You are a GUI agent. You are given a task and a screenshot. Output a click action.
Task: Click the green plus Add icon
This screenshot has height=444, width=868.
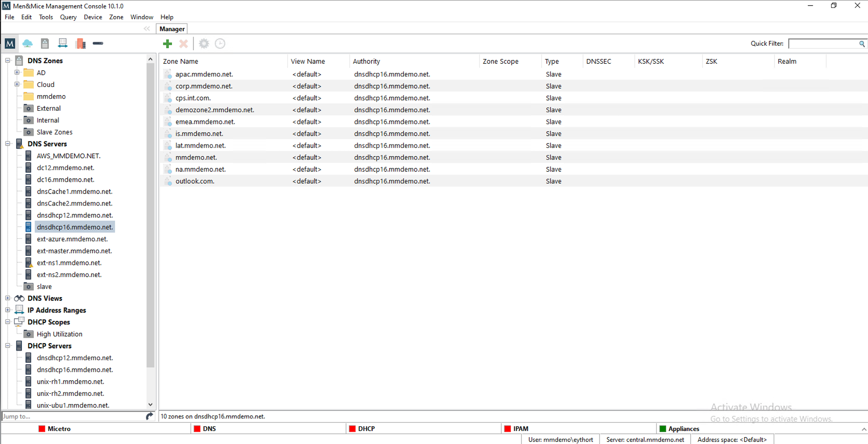tap(168, 43)
